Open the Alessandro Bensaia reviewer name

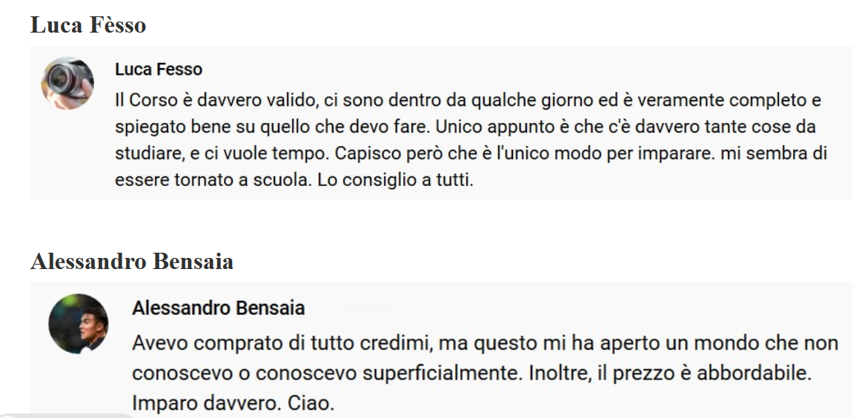(218, 308)
